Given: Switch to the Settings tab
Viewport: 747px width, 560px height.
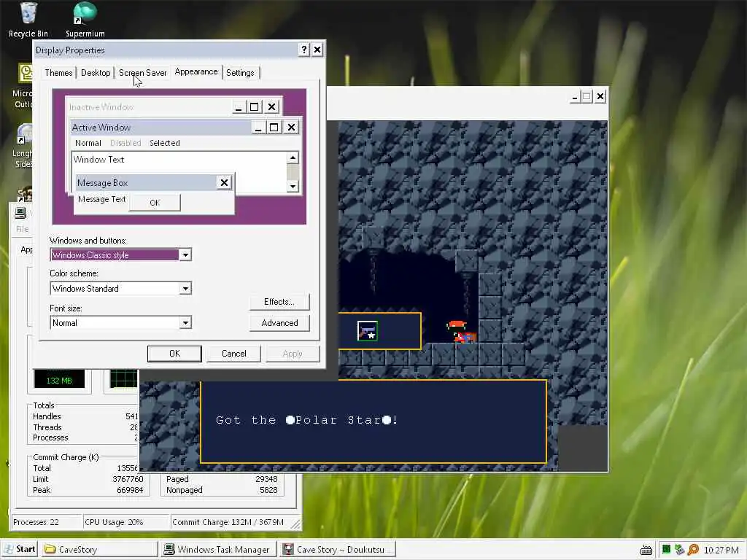Looking at the screenshot, I should point(240,73).
